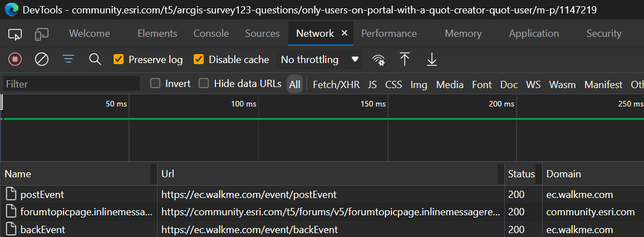The image size is (644, 237).
Task: Click the record network log button
Action: (x=15, y=59)
